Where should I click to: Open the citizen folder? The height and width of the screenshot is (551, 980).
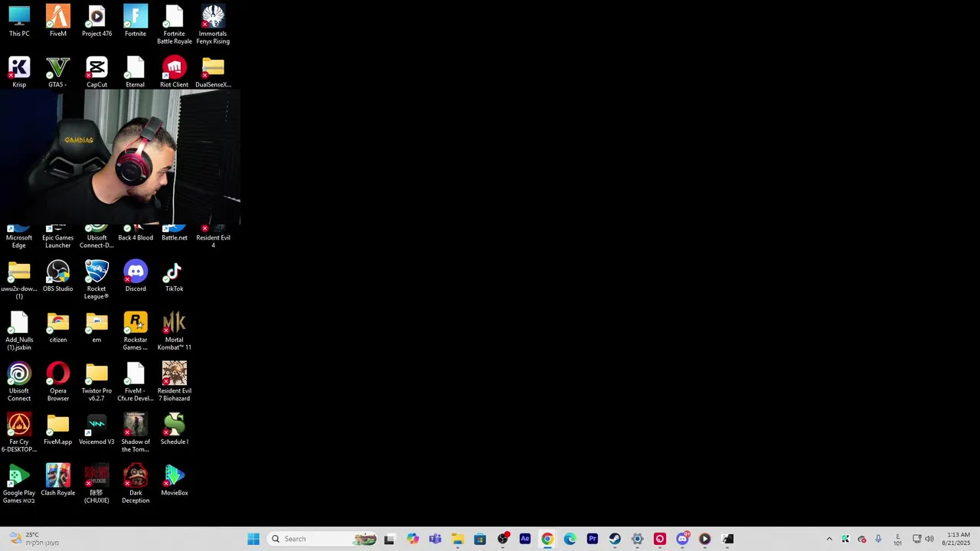coord(58,328)
